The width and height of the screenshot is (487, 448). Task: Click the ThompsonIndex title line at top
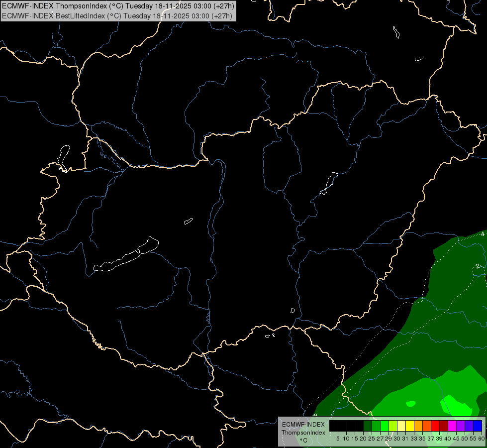click(x=118, y=6)
